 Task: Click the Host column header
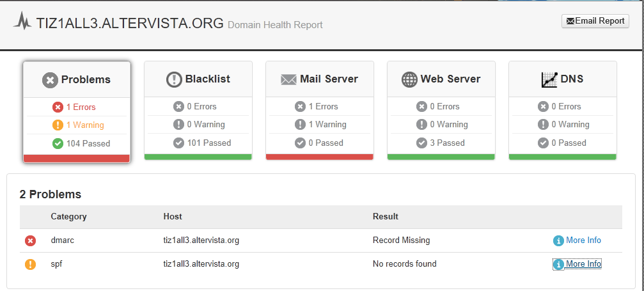[x=173, y=217]
